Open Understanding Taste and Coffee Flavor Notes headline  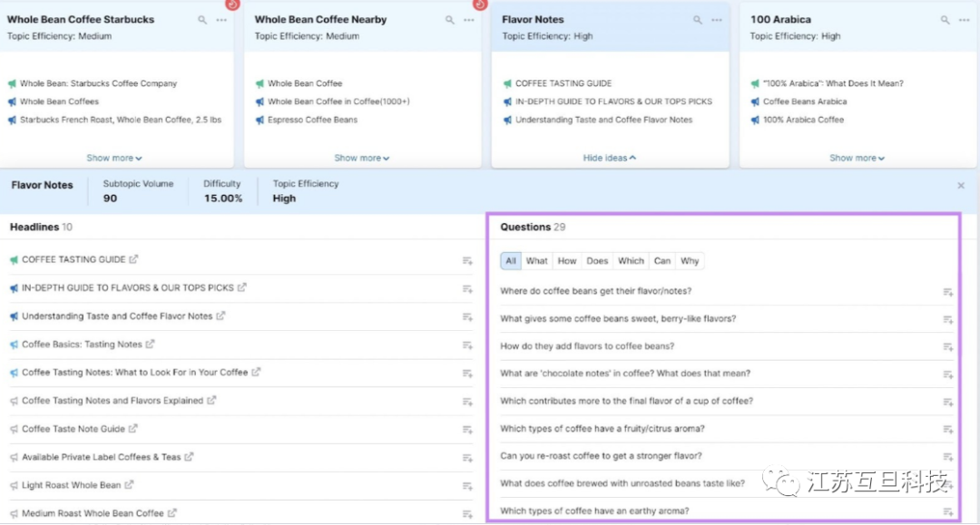(116, 316)
